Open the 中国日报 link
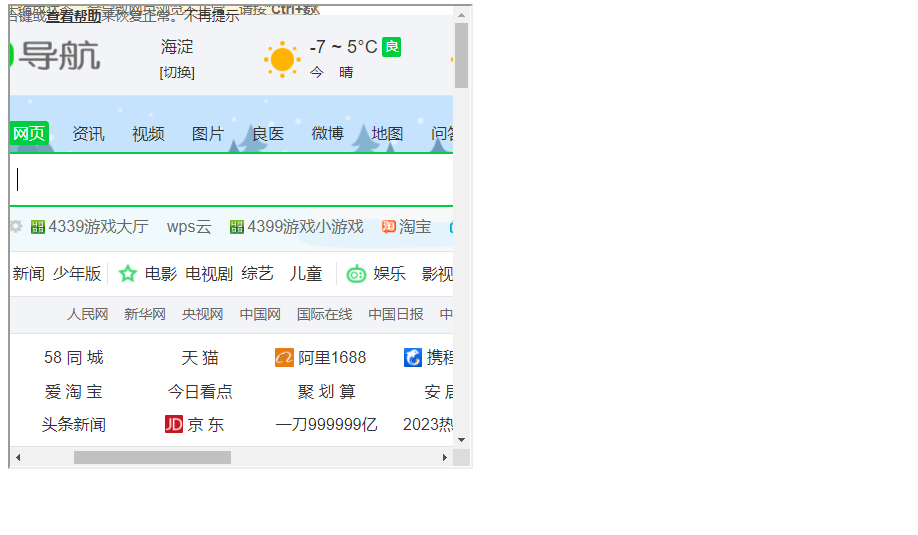This screenshot has height=535, width=918. click(396, 314)
